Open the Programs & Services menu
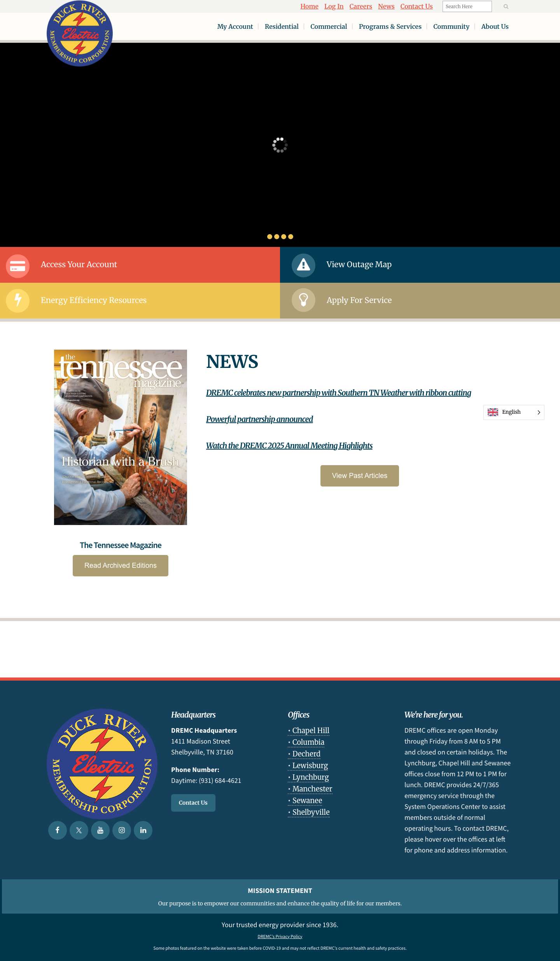Image resolution: width=560 pixels, height=961 pixels. [x=390, y=26]
